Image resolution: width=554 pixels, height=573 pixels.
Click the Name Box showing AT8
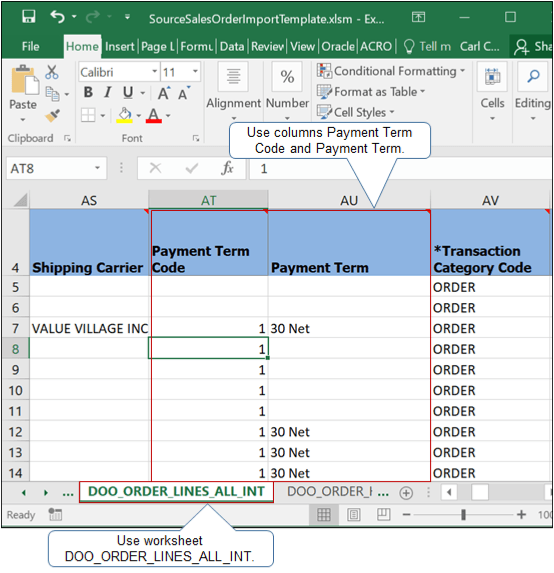coord(56,168)
